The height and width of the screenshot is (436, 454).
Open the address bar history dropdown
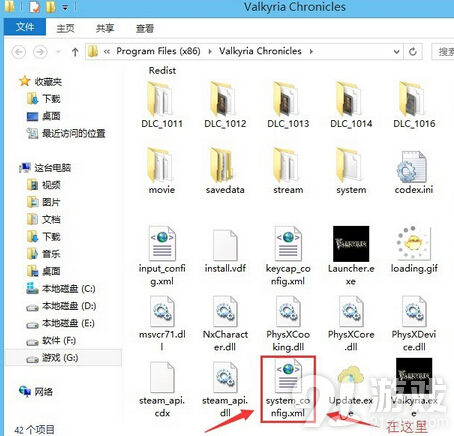click(396, 52)
